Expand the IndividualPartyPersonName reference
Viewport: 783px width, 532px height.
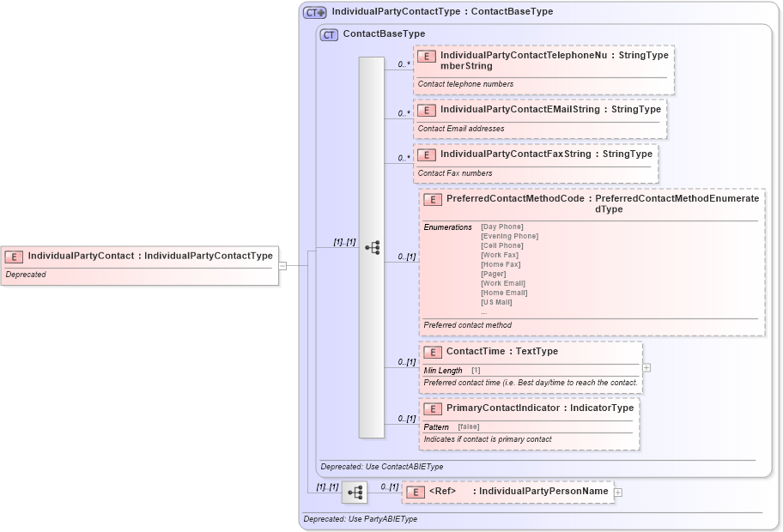(x=617, y=492)
